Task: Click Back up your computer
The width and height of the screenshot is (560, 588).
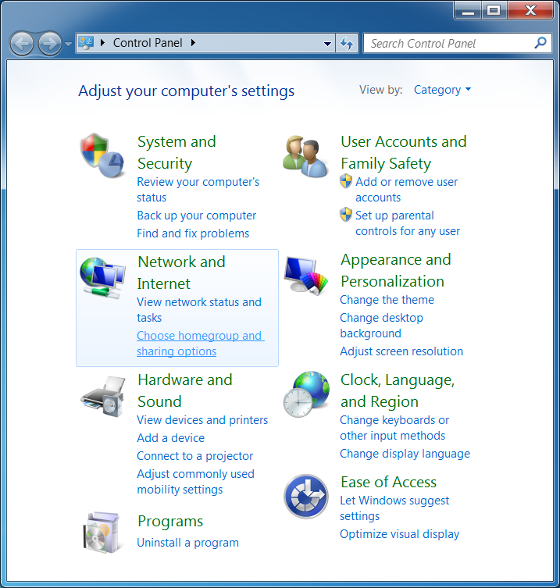Action: point(197,215)
